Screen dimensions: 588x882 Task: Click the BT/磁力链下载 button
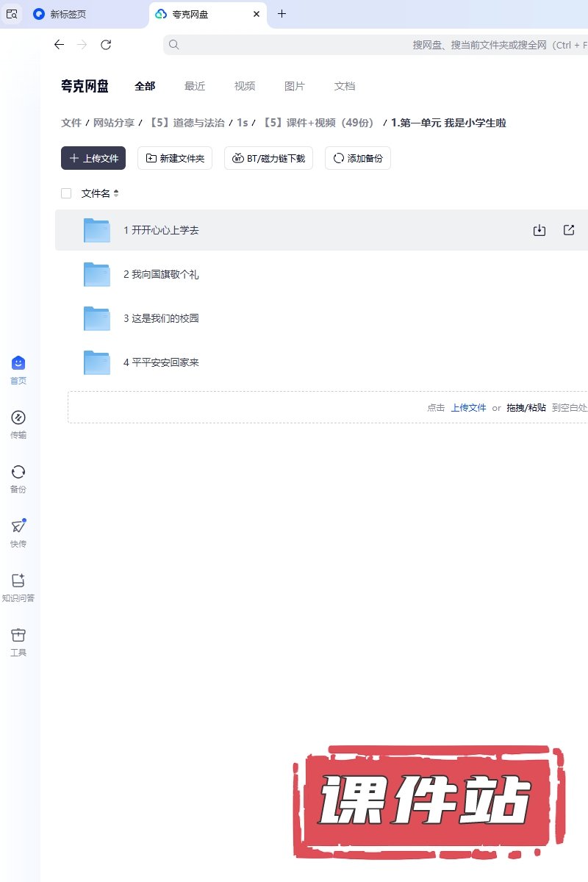(268, 158)
